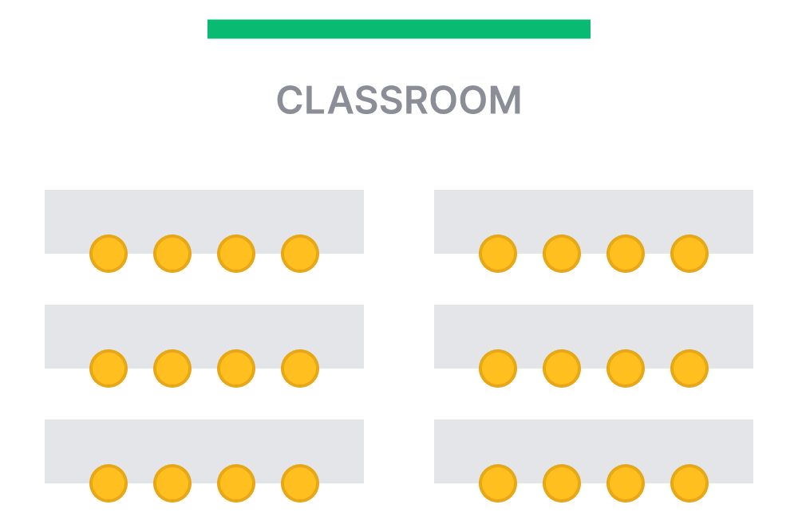Click first yellow seat at middle-right table

(498, 368)
